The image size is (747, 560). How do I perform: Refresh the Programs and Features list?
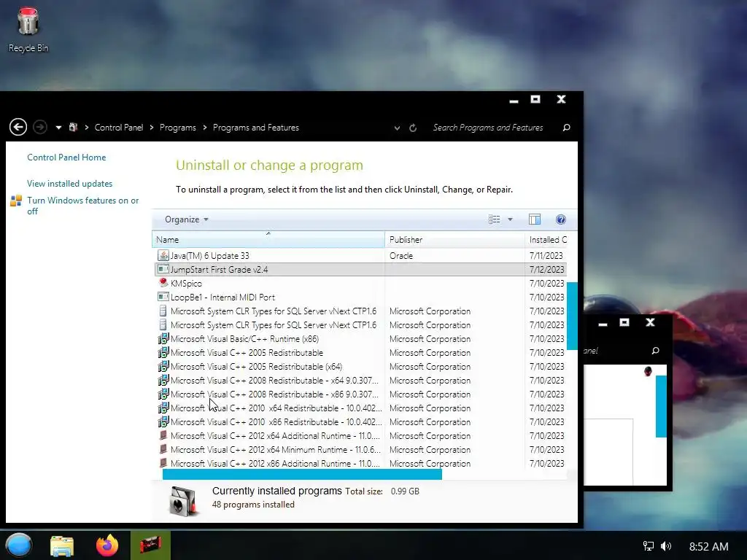point(413,128)
